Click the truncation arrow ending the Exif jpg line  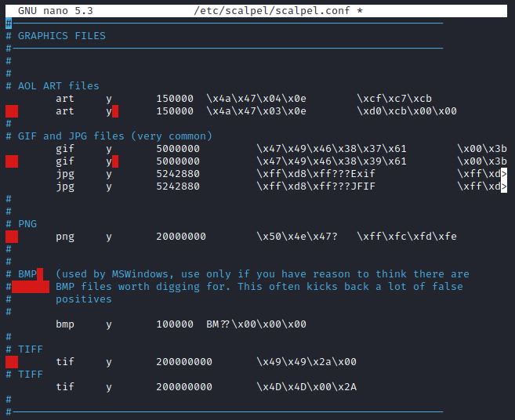[x=503, y=174]
